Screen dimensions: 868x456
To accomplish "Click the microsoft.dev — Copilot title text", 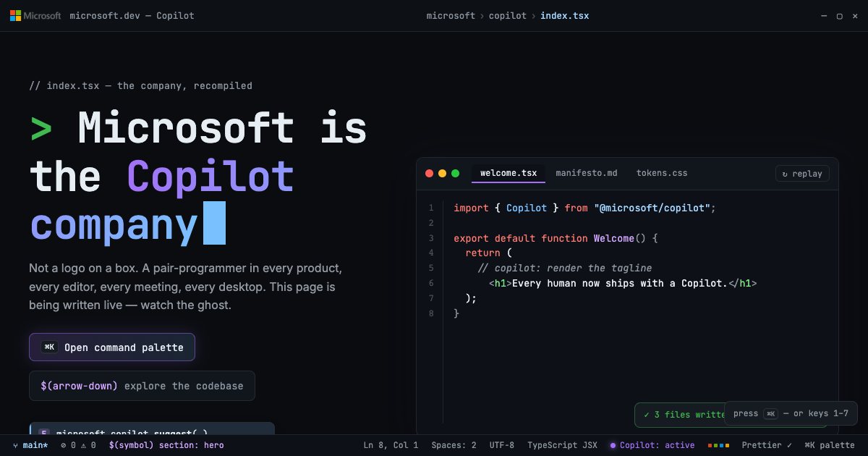I will pyautogui.click(x=132, y=16).
